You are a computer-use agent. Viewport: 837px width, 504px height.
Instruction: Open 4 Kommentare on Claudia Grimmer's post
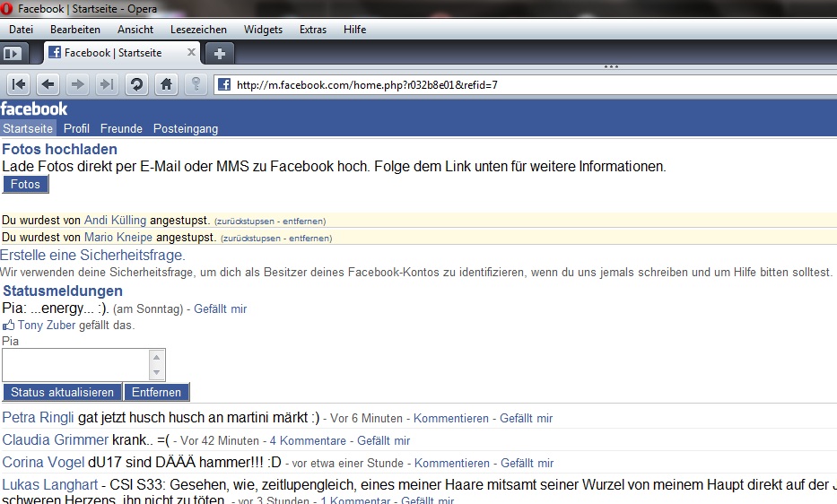click(x=308, y=440)
